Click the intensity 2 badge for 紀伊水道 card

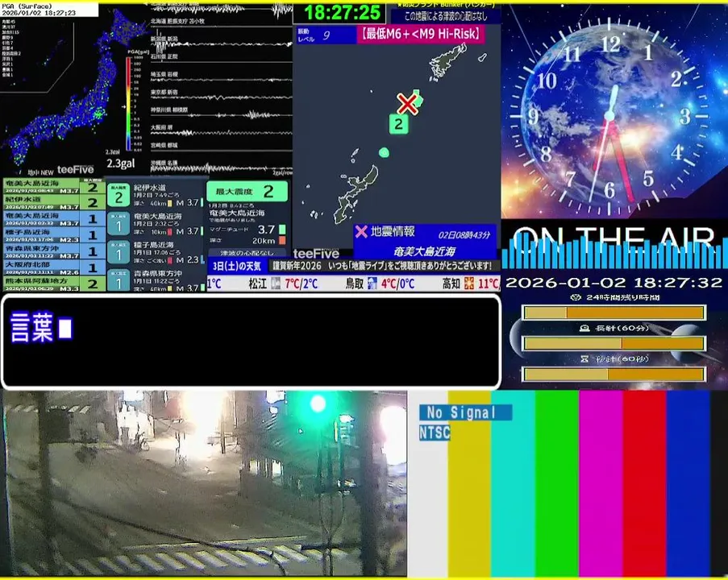(119, 196)
